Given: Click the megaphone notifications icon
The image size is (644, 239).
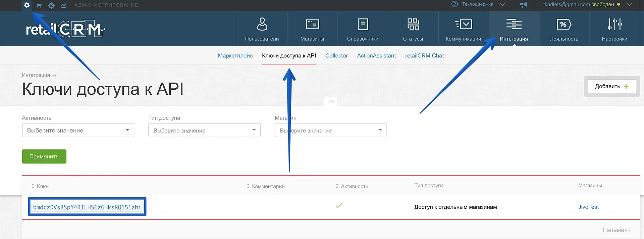Looking at the screenshot, I should coord(523,5).
